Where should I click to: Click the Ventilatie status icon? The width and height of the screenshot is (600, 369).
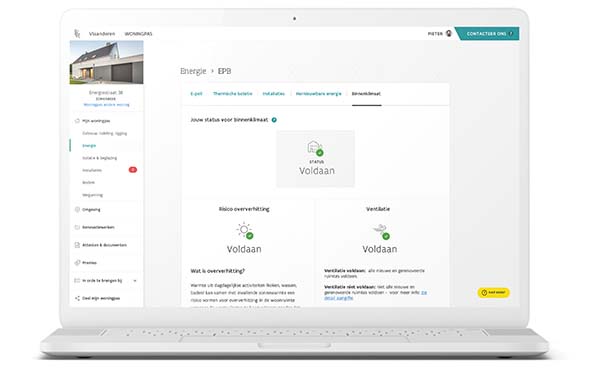[x=380, y=231]
